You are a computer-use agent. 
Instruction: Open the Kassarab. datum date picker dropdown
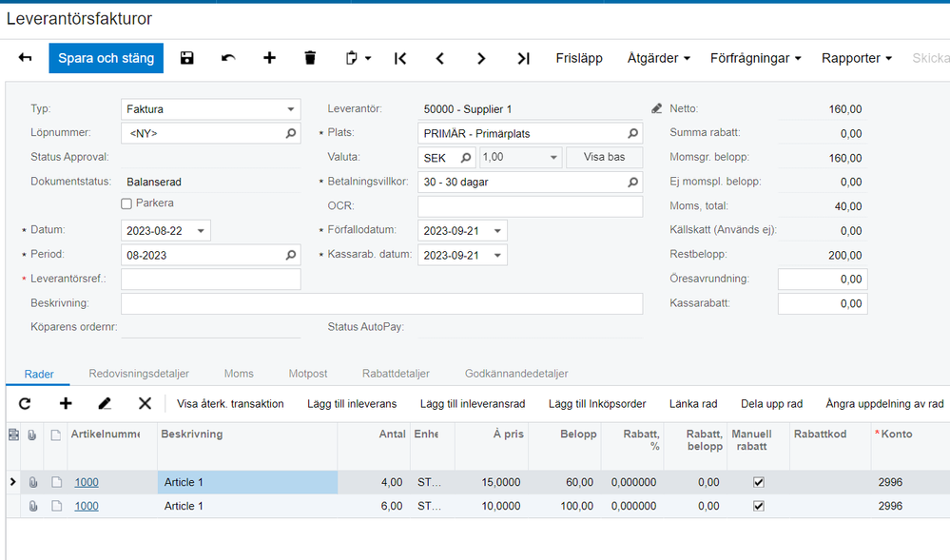(x=497, y=255)
